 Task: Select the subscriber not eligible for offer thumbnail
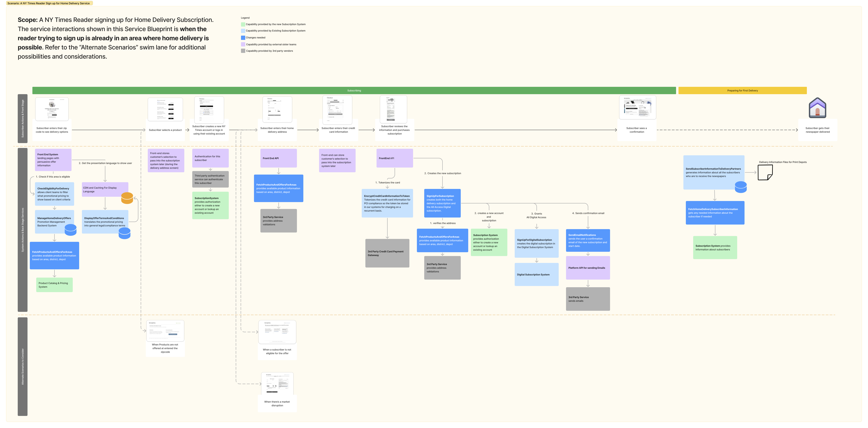(x=277, y=332)
